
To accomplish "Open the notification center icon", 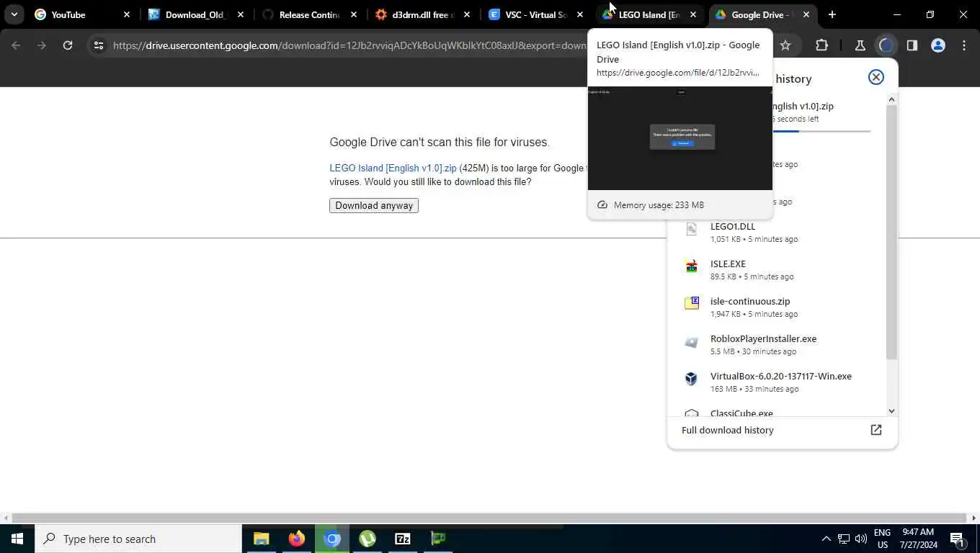I will (x=958, y=539).
